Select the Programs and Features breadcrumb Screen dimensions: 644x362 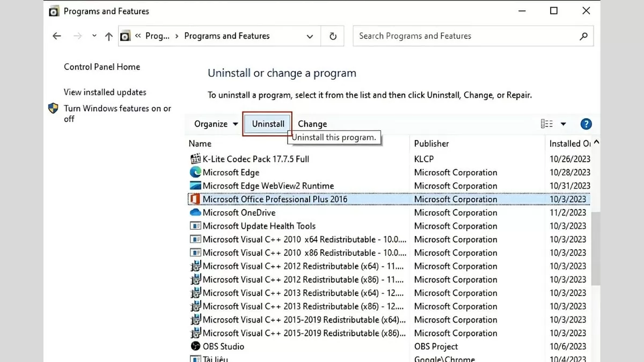pyautogui.click(x=227, y=36)
